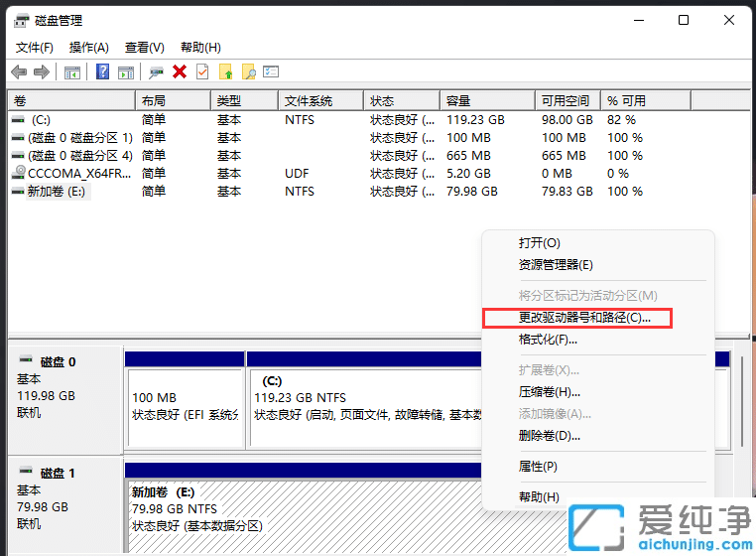
Task: Select the 100 MB EFI partition block
Action: pos(185,400)
